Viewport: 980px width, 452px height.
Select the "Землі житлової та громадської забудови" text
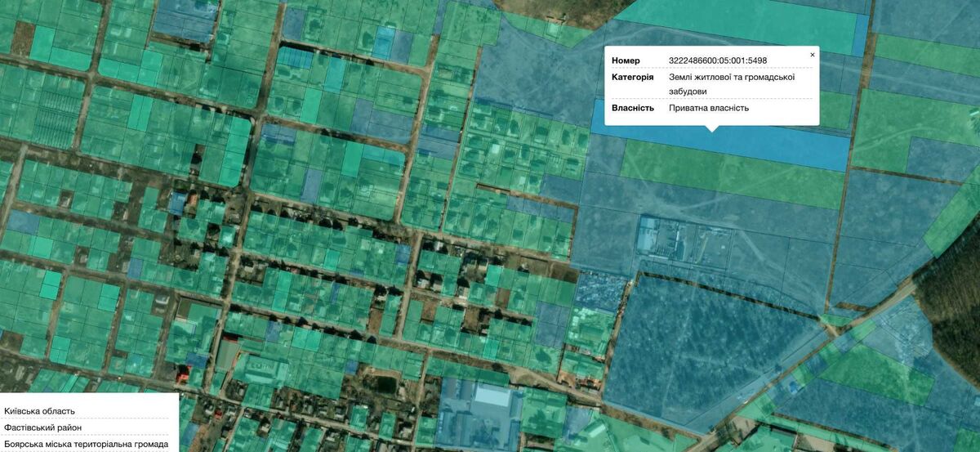731,84
